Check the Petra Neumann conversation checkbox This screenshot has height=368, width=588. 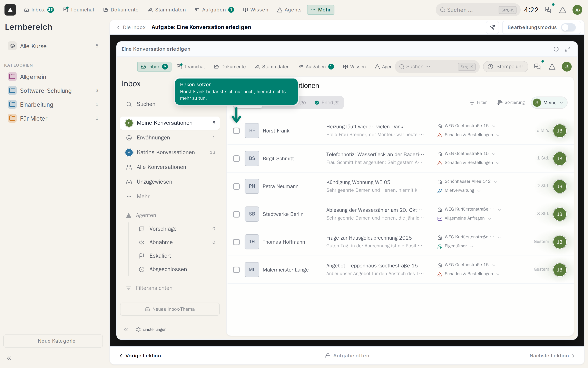click(236, 186)
